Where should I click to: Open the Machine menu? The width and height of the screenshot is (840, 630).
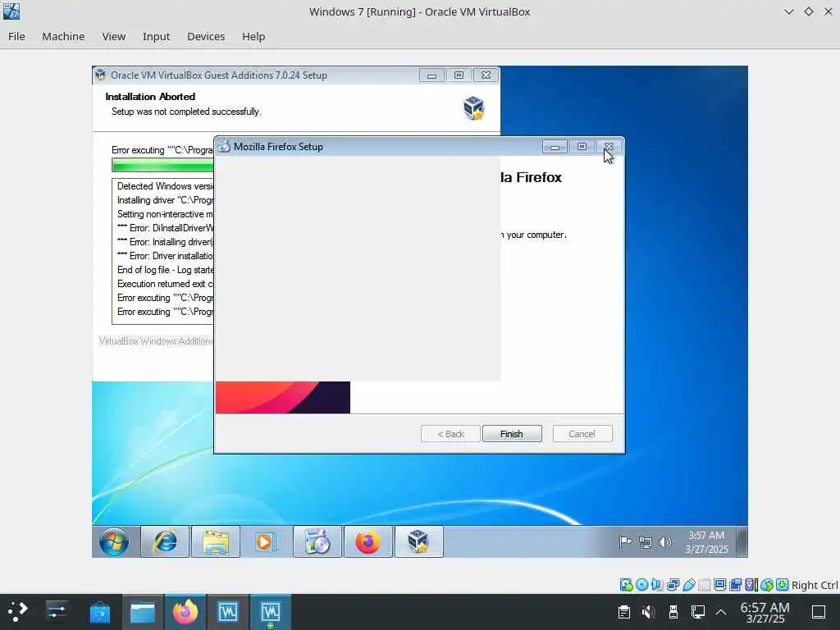pos(63,36)
